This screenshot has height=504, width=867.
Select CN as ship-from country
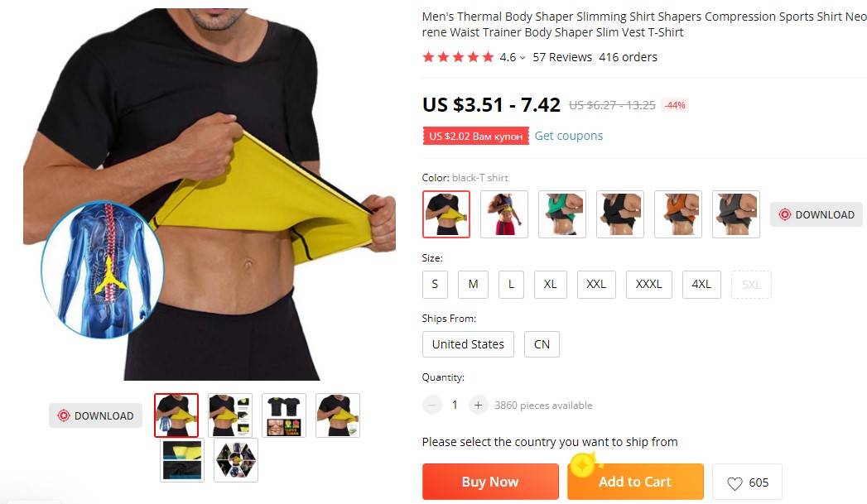click(542, 344)
